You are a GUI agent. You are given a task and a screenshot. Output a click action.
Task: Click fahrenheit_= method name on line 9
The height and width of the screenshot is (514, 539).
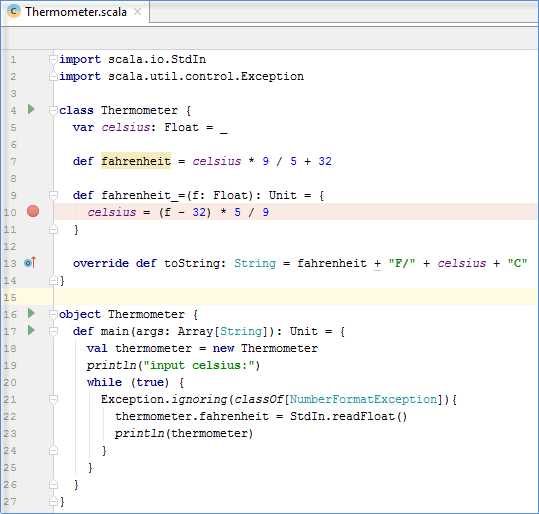click(143, 195)
